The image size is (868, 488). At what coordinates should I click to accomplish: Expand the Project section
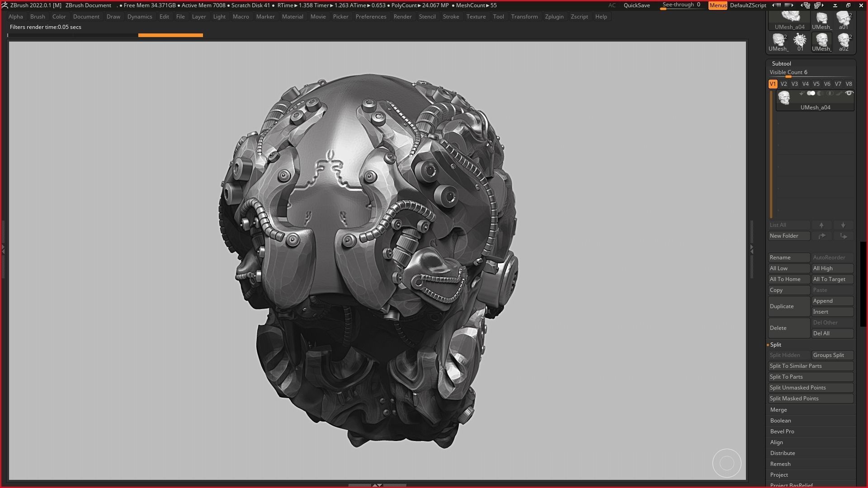point(779,475)
